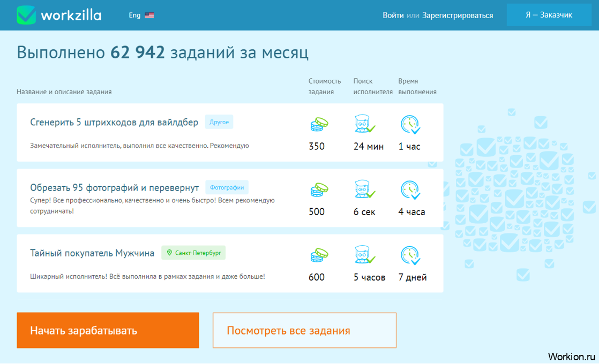Click Название и описание задания header
The width and height of the screenshot is (599, 364).
(x=64, y=92)
